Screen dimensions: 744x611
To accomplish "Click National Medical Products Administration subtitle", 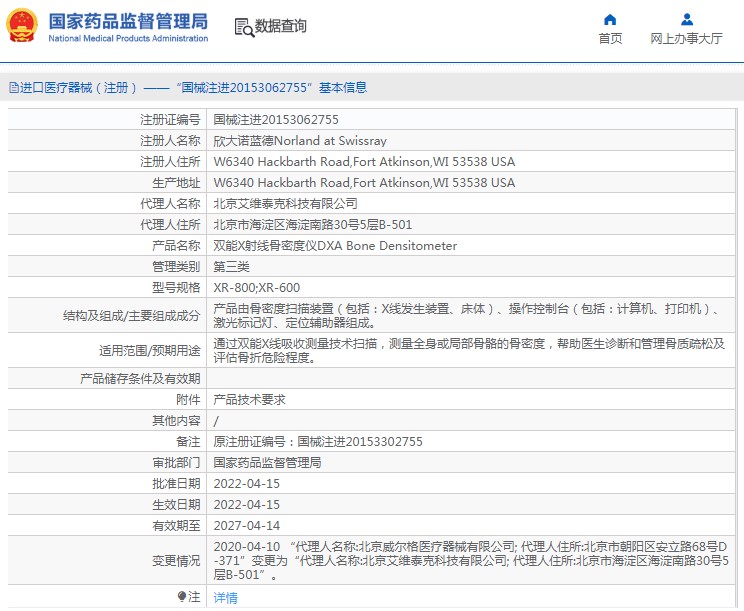I will [x=128, y=38].
